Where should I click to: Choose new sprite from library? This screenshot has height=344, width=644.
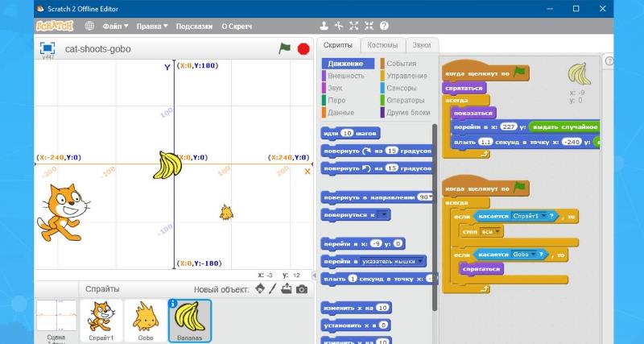pyautogui.click(x=260, y=288)
